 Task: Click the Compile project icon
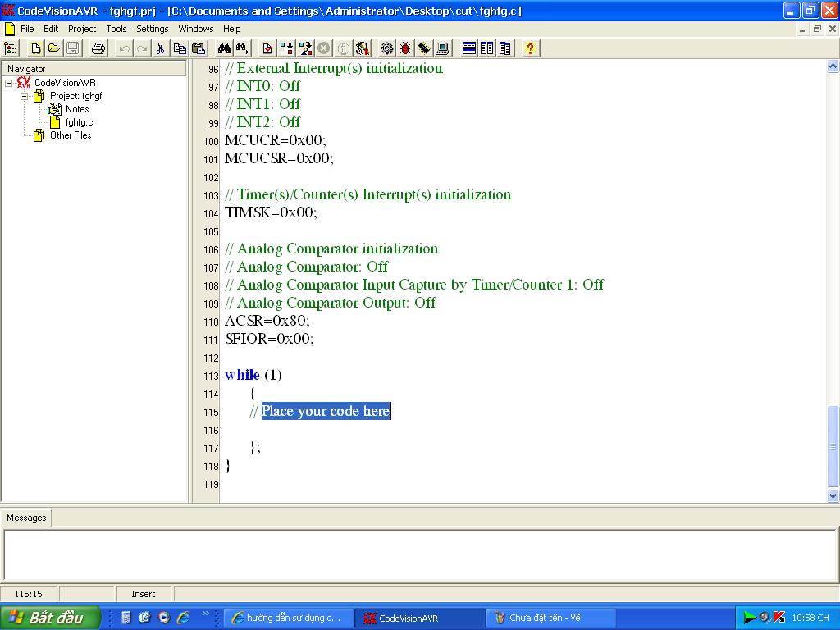click(x=286, y=48)
